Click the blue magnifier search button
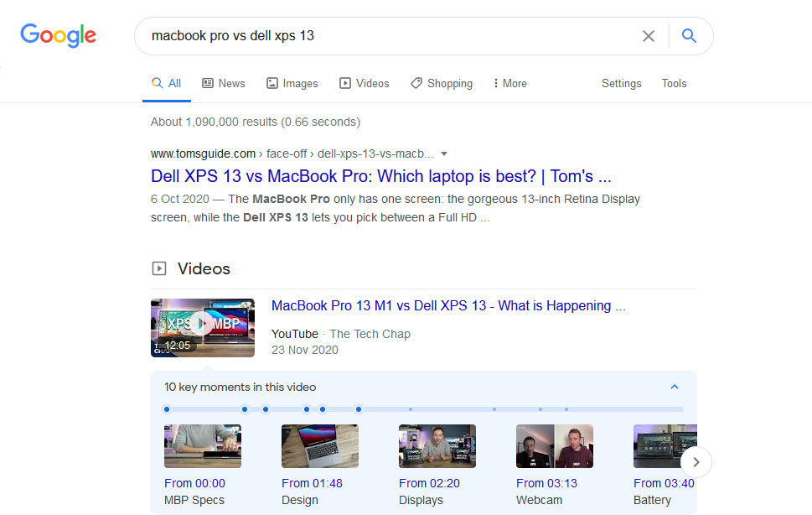 (689, 36)
